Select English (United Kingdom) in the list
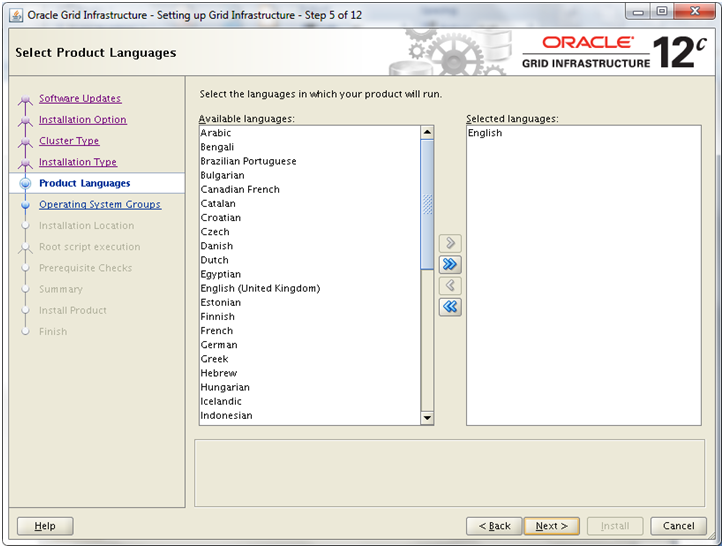 point(310,289)
